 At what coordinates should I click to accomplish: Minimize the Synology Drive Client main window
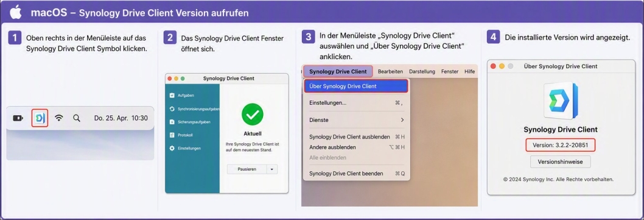[x=177, y=78]
